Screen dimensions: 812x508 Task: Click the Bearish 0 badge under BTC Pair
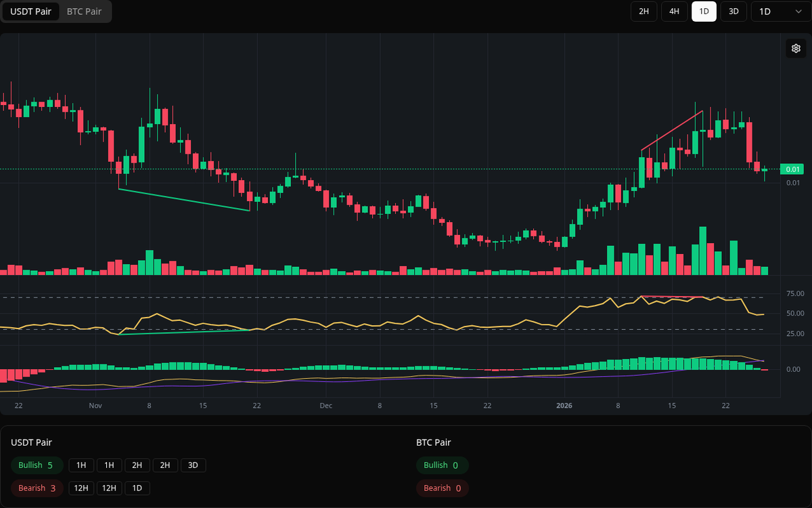[442, 488]
